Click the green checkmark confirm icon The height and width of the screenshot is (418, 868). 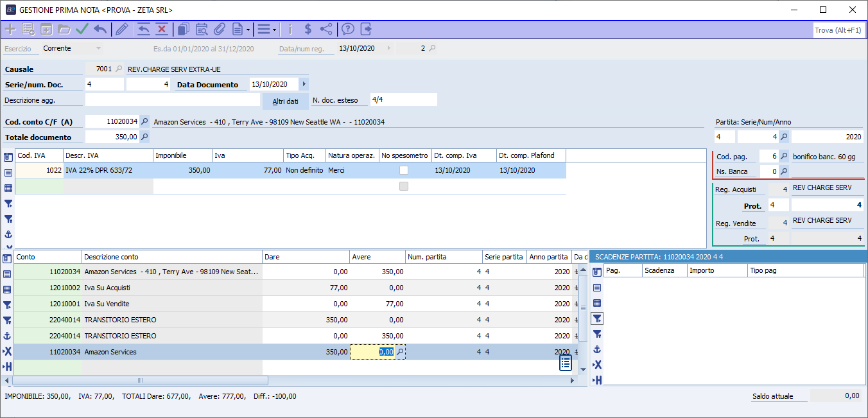pos(82,29)
